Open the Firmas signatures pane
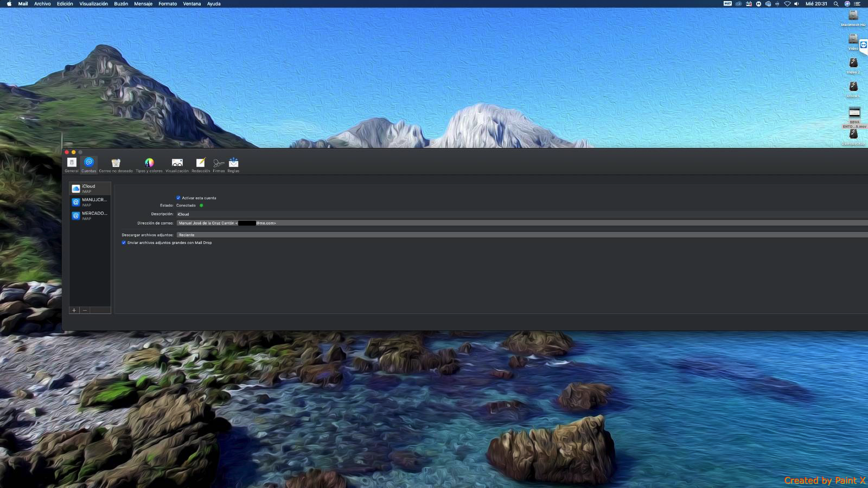868x488 pixels. coord(219,164)
